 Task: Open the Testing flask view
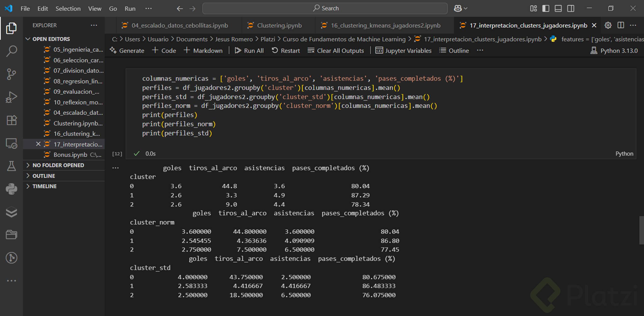11,166
